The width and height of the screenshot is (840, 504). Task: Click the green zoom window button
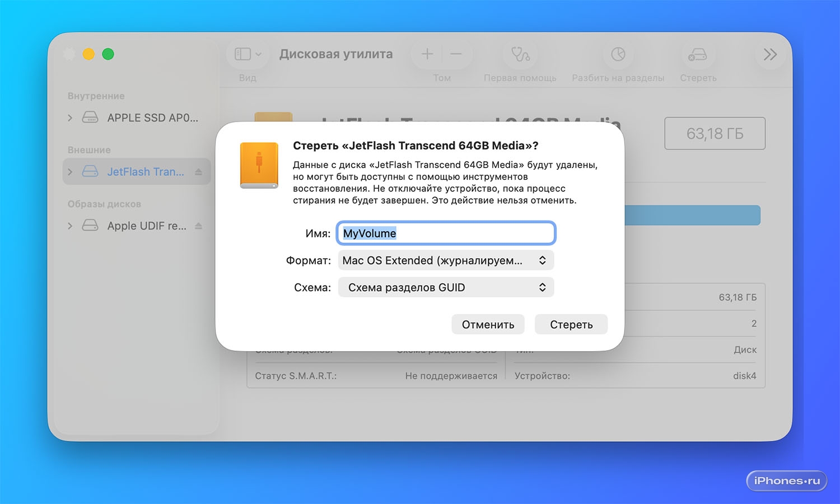pos(108,54)
